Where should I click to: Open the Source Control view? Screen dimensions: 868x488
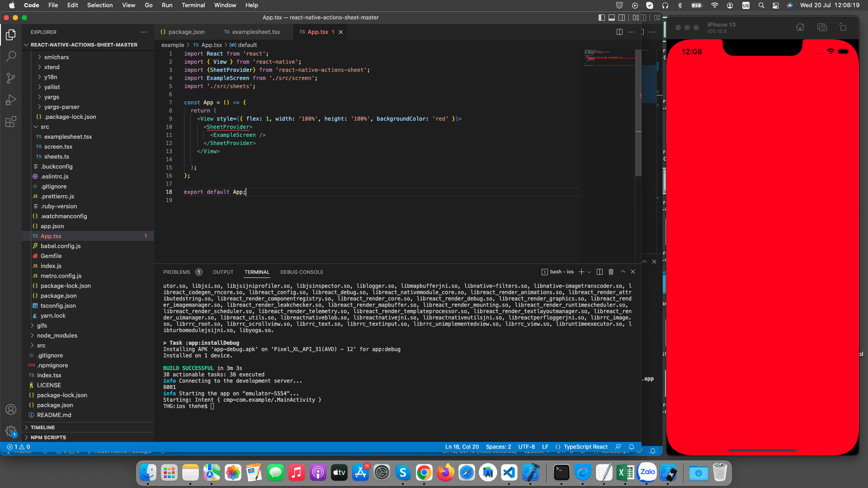click(x=11, y=78)
